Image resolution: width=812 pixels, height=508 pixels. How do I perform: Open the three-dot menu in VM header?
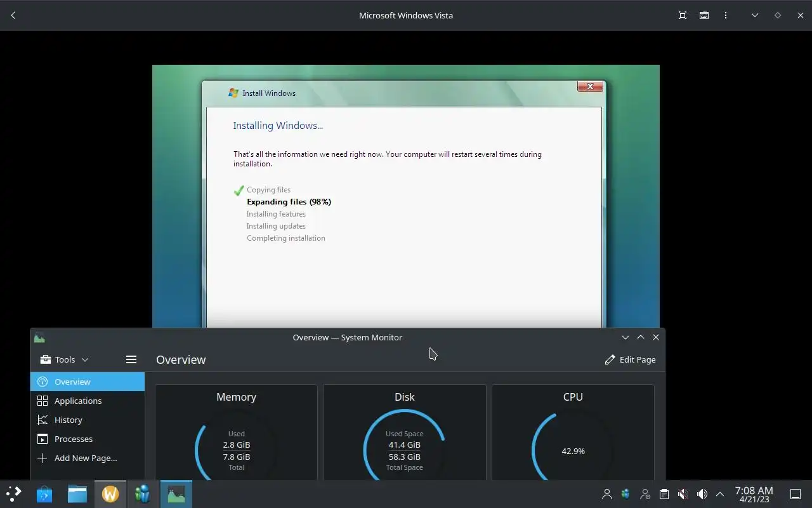(x=726, y=15)
